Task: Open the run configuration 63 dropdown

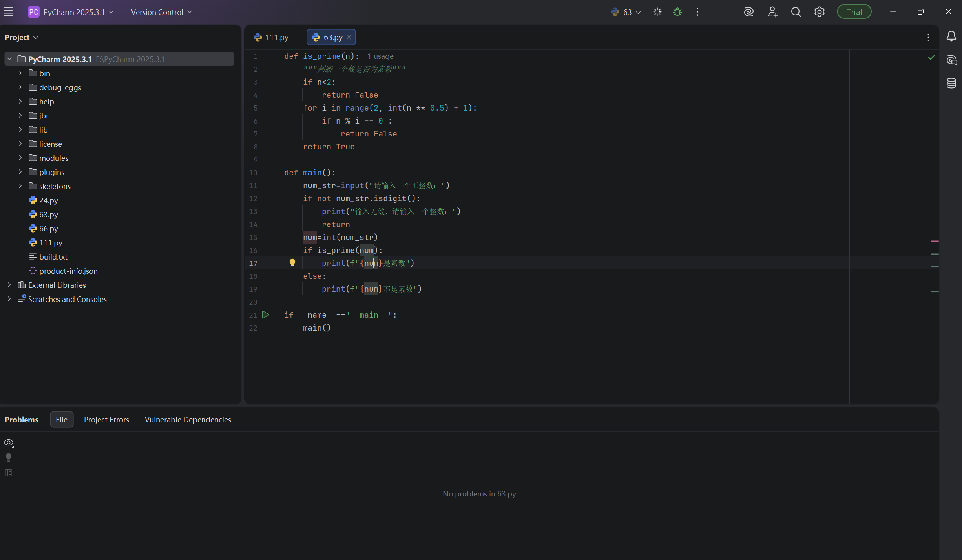Action: coord(626,12)
